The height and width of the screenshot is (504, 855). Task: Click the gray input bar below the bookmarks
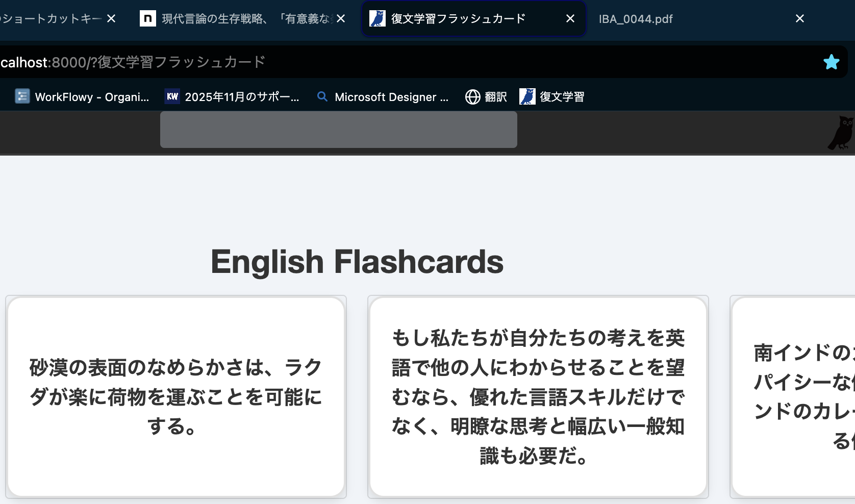click(x=338, y=130)
